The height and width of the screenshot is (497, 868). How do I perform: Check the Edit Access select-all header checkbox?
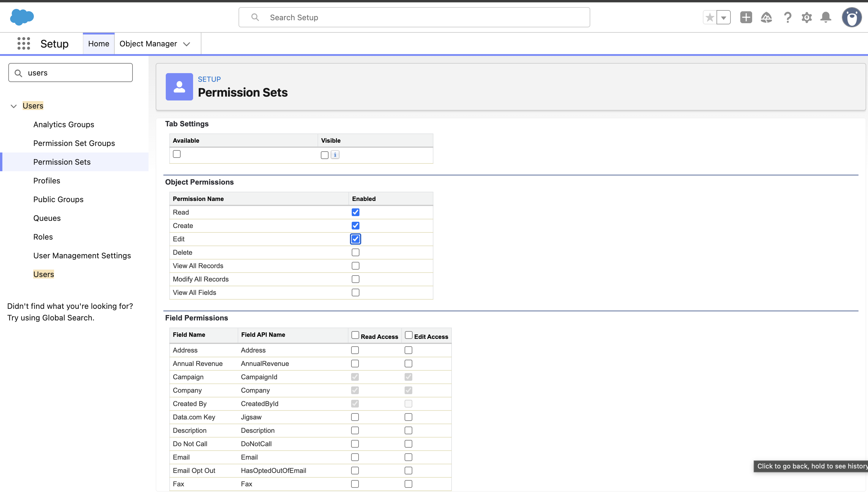408,335
